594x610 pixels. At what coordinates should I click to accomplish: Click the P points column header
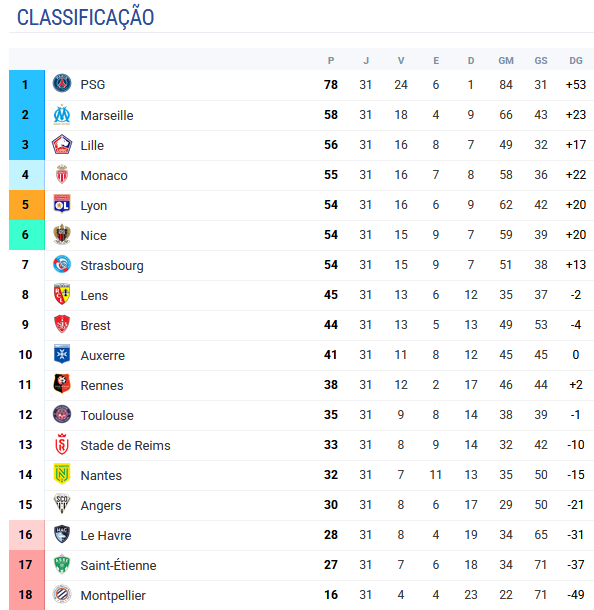[331, 61]
